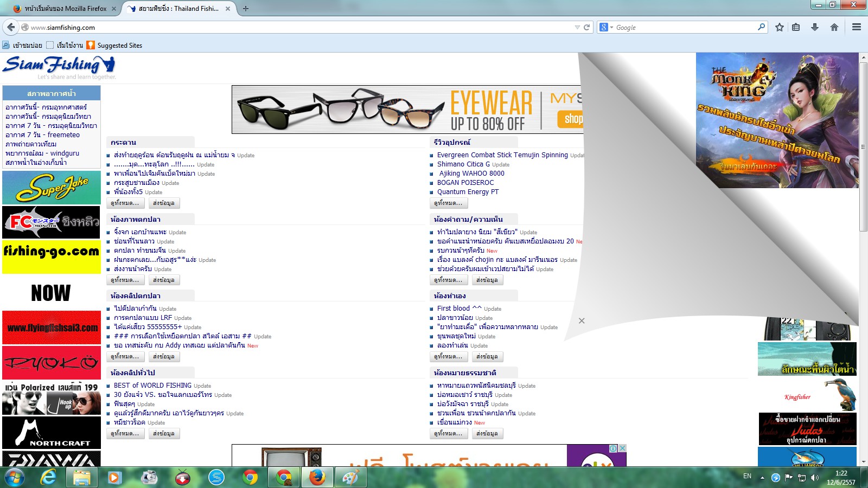Open the Kingfisher banner on the right
This screenshot has width=868, height=488.
point(807,394)
